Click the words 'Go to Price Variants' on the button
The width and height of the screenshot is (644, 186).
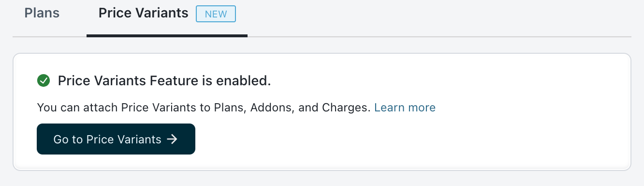[107, 139]
